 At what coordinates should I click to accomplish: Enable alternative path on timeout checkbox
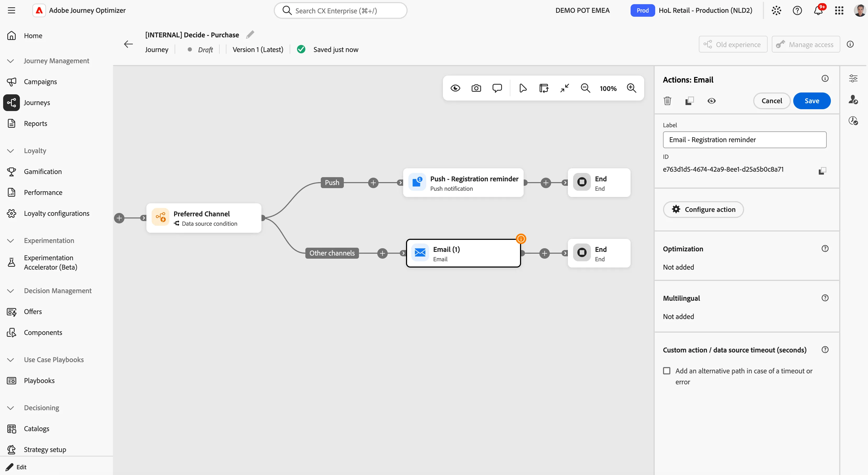point(666,371)
